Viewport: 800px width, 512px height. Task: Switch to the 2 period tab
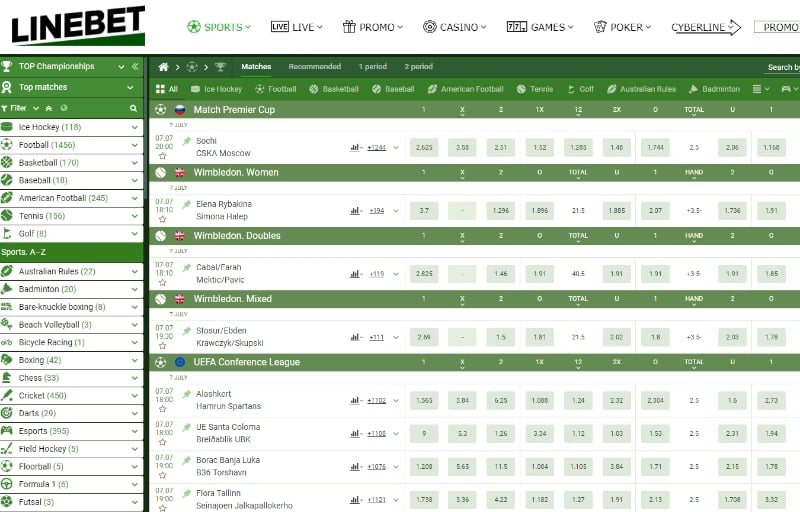tap(419, 67)
